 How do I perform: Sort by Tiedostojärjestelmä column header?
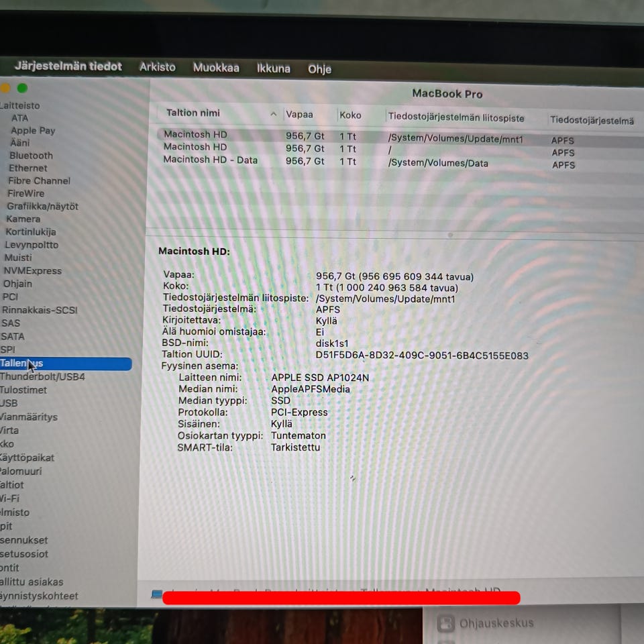592,120
